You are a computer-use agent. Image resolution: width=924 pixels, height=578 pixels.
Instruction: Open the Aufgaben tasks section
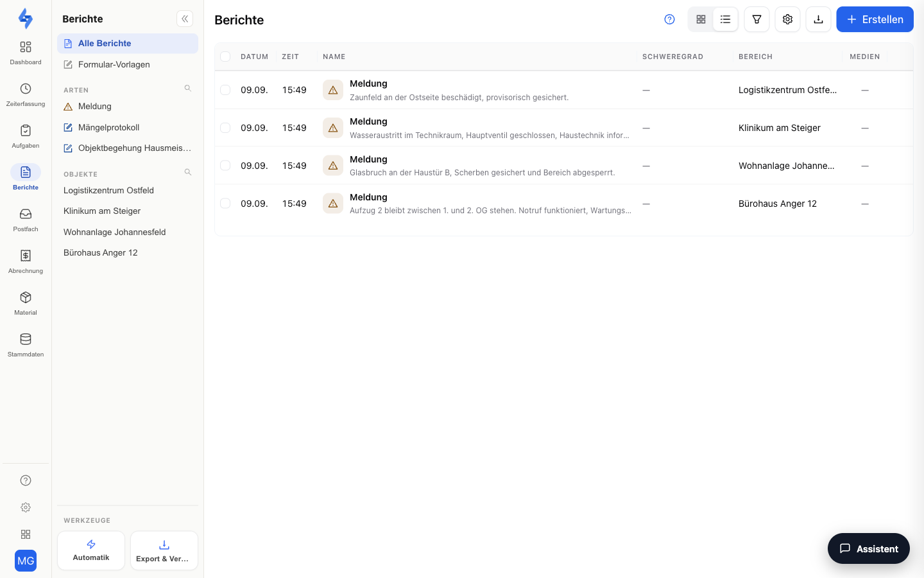click(26, 136)
